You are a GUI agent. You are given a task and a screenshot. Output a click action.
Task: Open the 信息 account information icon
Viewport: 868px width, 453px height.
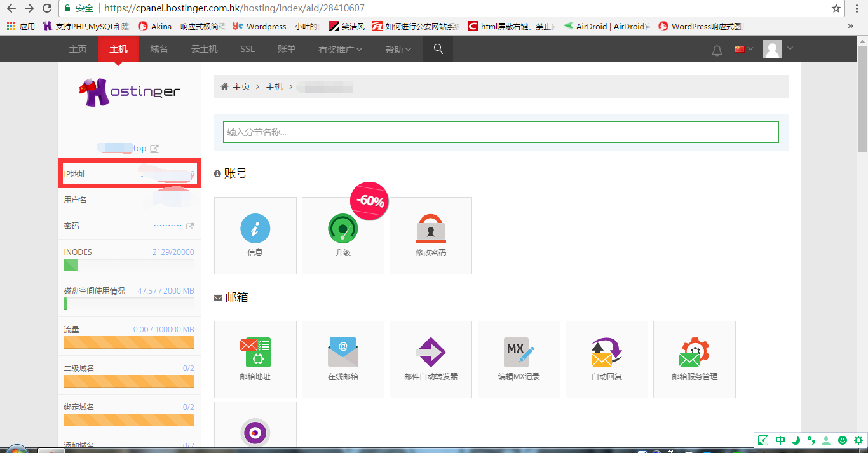pos(255,235)
